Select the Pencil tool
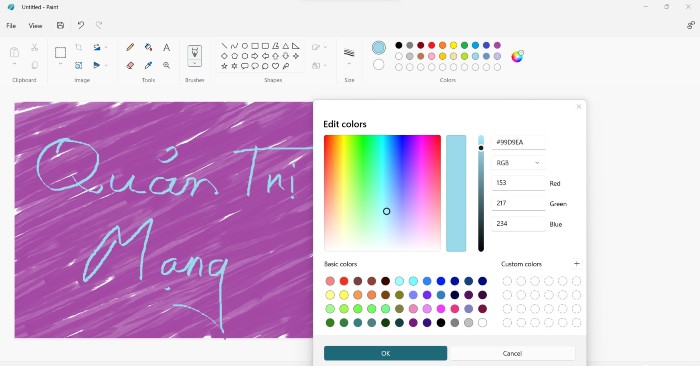This screenshot has height=366, width=700. tap(130, 47)
